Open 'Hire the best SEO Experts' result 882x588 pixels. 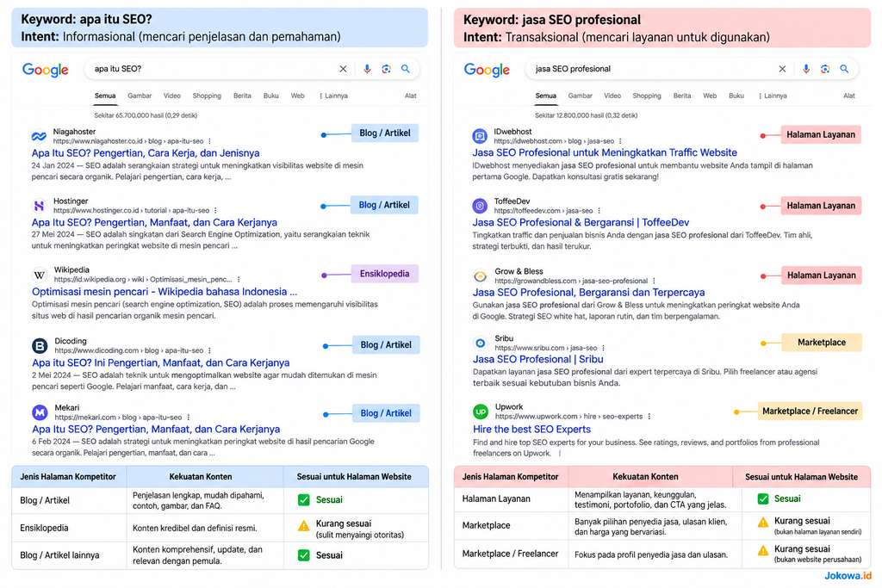point(531,429)
